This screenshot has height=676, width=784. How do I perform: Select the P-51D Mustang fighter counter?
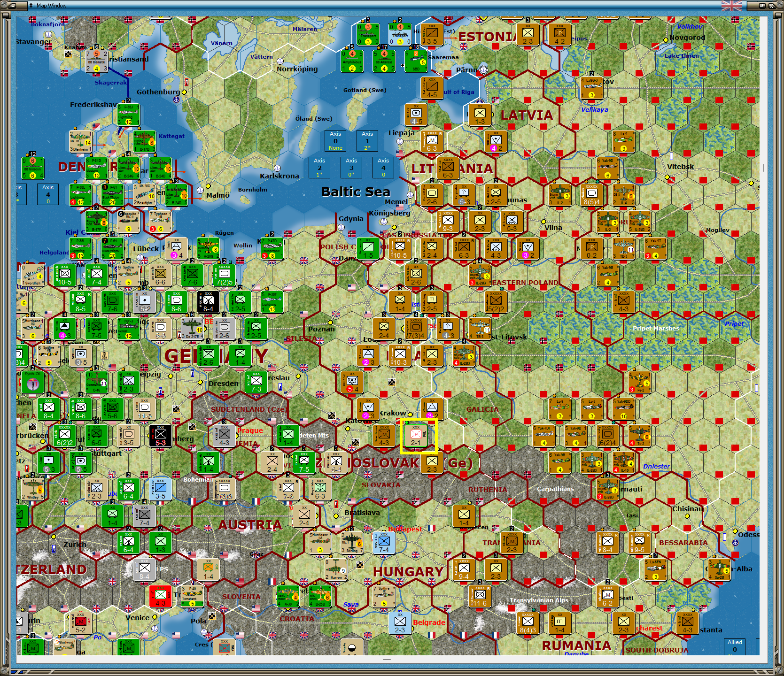96,168
